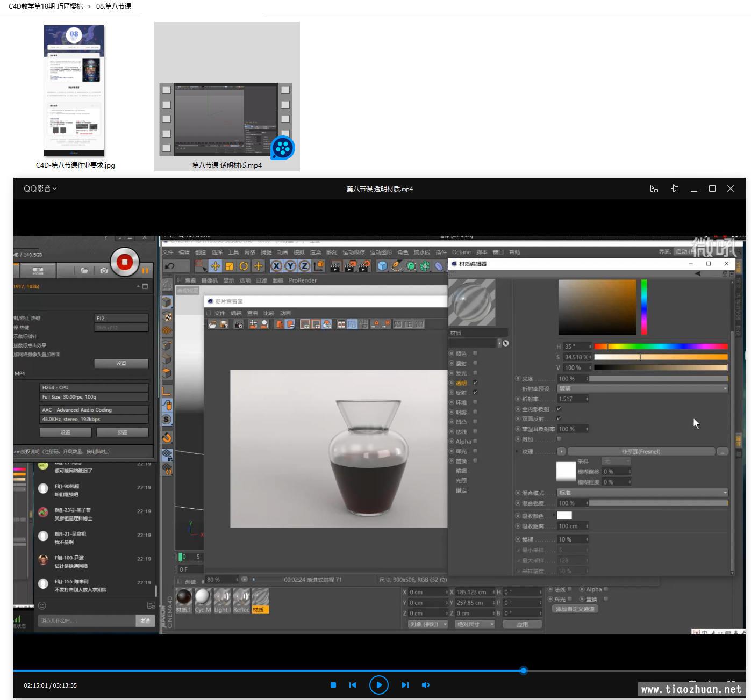
Task: Open 混合模式 标准 dropdown
Action: click(x=642, y=493)
